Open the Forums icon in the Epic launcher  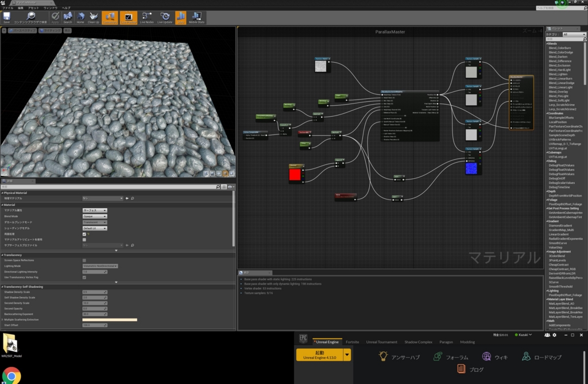click(437, 356)
